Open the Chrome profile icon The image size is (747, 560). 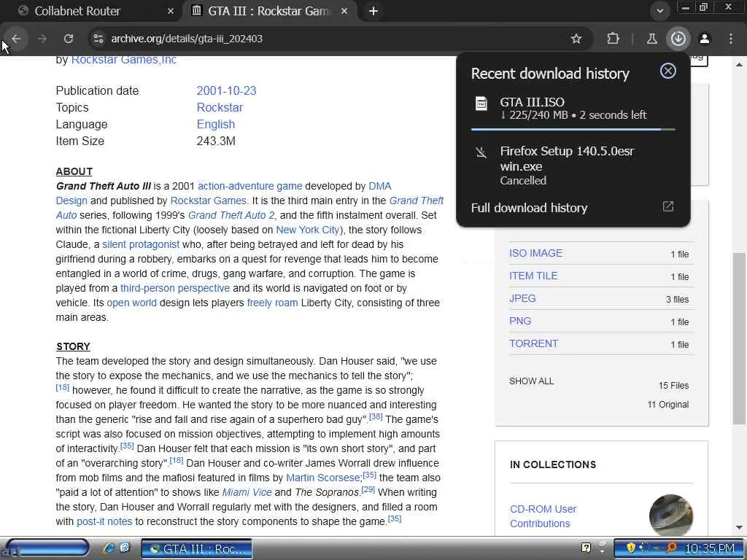(x=705, y=39)
